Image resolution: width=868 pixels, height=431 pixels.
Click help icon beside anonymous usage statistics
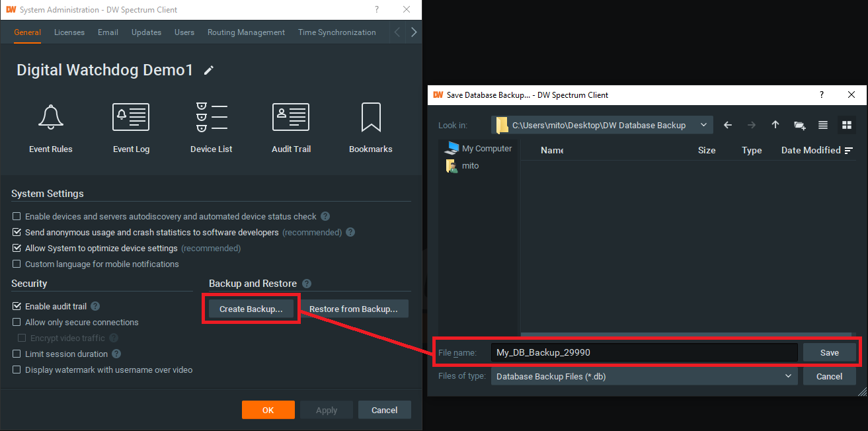350,232
